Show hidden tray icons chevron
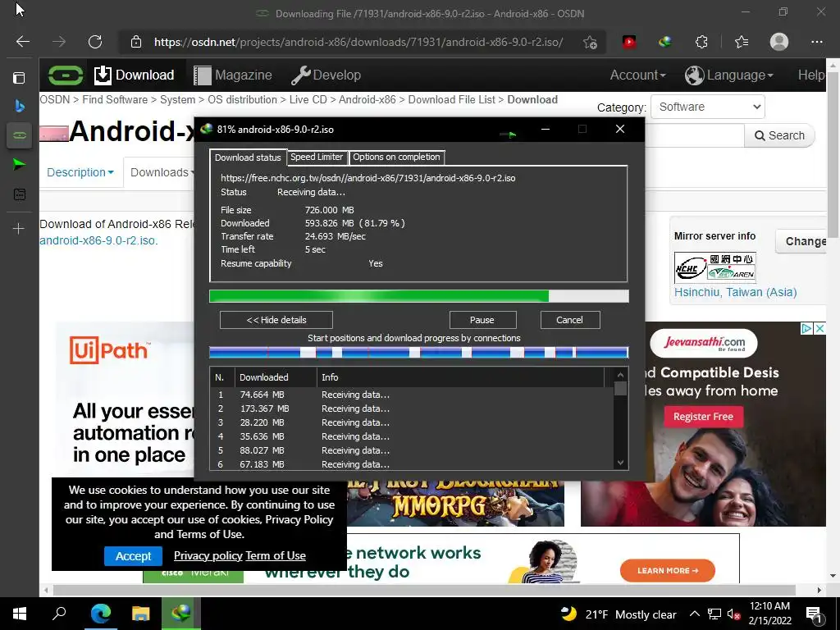This screenshot has width=840, height=630. pyautogui.click(x=694, y=614)
